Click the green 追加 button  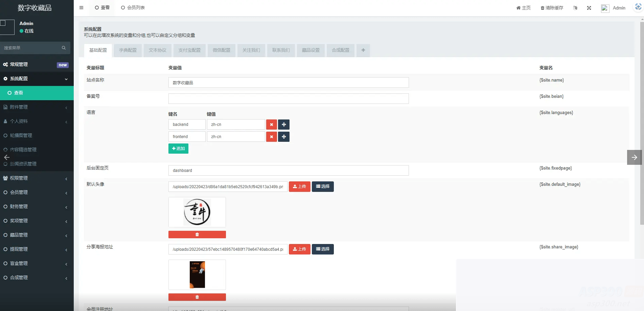coord(178,149)
